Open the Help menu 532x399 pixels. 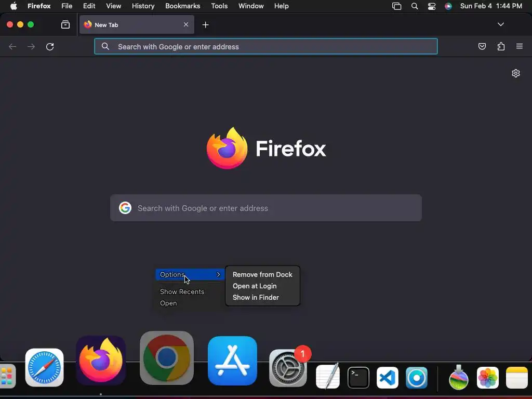click(281, 6)
